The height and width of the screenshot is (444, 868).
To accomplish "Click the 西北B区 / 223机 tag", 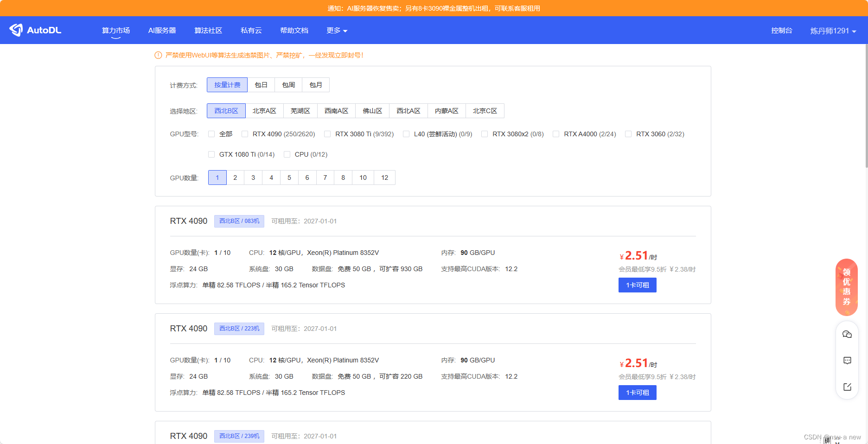I will click(x=239, y=329).
